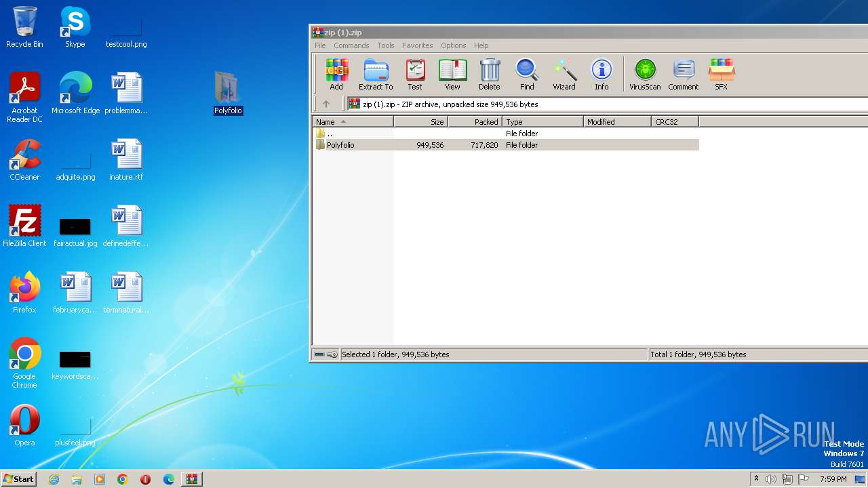Sort by the Name column header
The height and width of the screenshot is (488, 868).
pyautogui.click(x=353, y=122)
